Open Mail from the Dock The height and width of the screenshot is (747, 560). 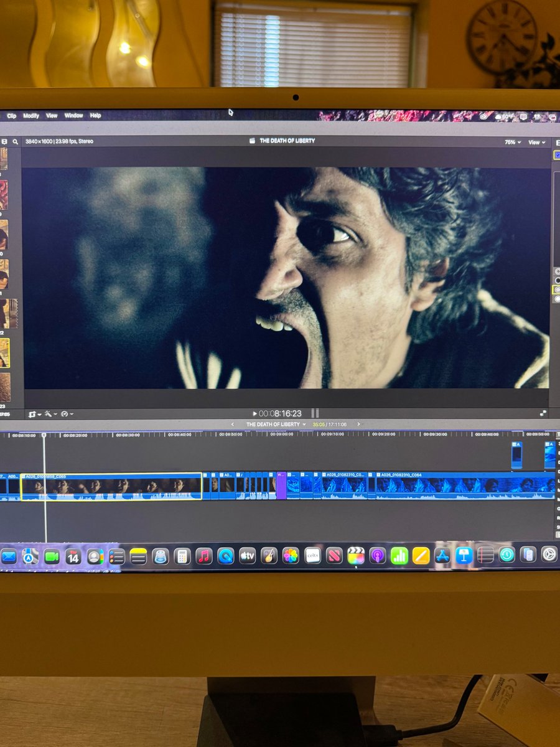click(x=9, y=556)
